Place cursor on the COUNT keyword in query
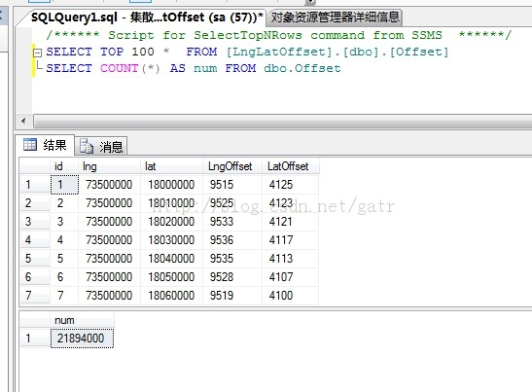This screenshot has width=532, height=392. click(119, 68)
